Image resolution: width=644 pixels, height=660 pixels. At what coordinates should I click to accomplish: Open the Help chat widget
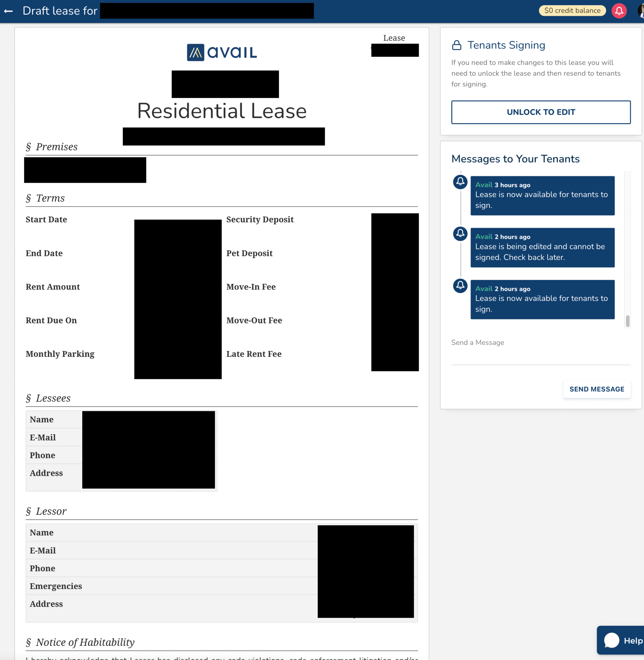622,640
